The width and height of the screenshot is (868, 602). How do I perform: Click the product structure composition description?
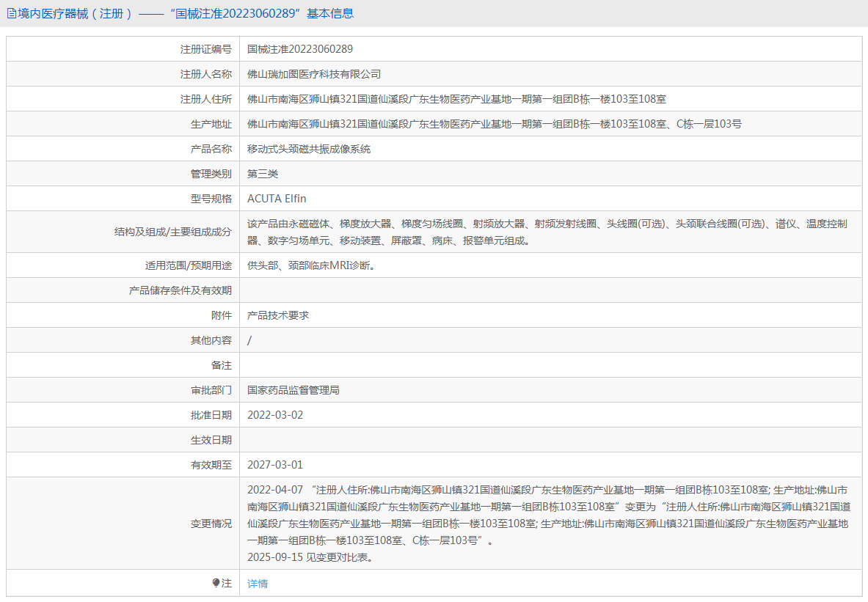(x=547, y=232)
